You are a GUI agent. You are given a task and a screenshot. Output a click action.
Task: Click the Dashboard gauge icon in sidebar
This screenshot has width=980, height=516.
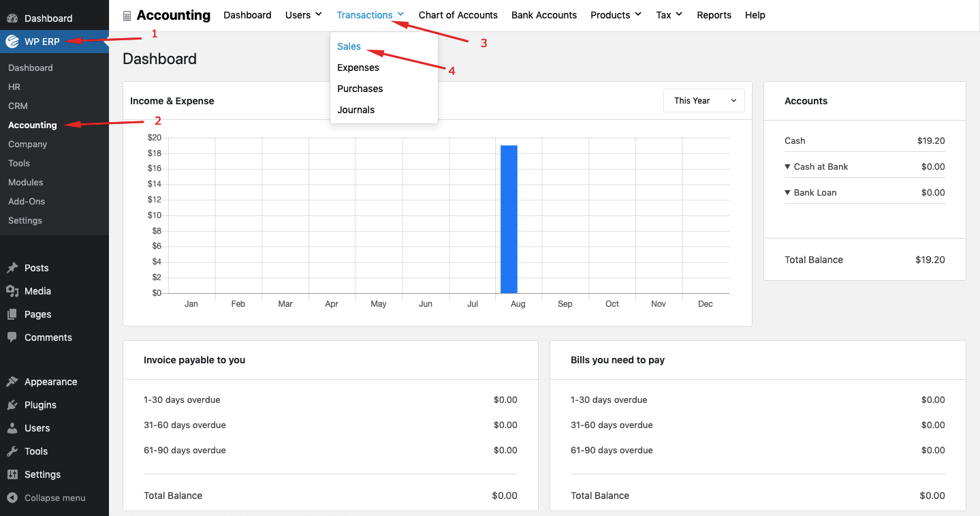[x=12, y=18]
